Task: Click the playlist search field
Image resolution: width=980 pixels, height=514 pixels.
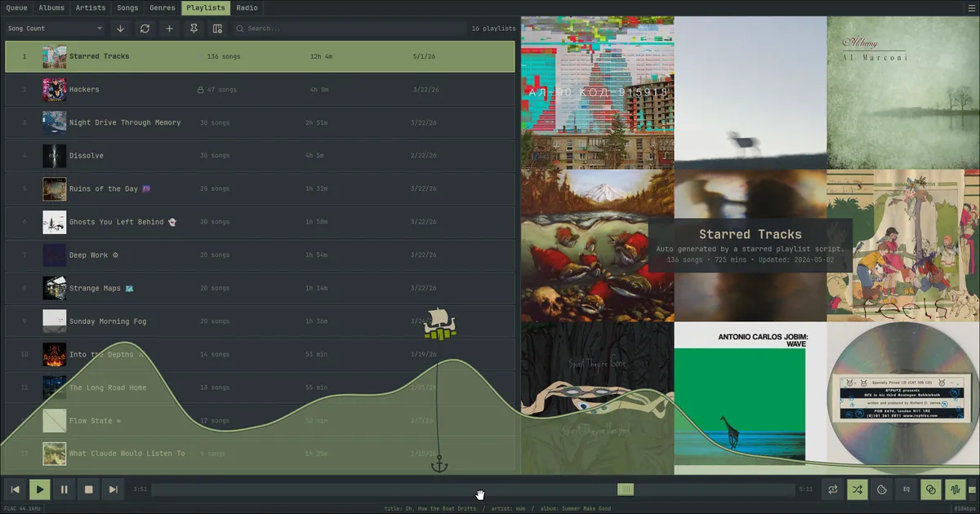Action: (350, 29)
